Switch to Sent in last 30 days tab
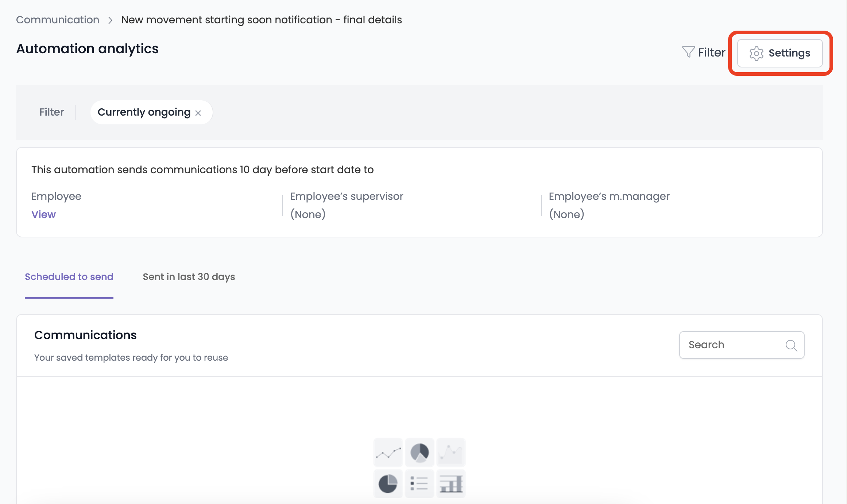847x504 pixels. (189, 277)
